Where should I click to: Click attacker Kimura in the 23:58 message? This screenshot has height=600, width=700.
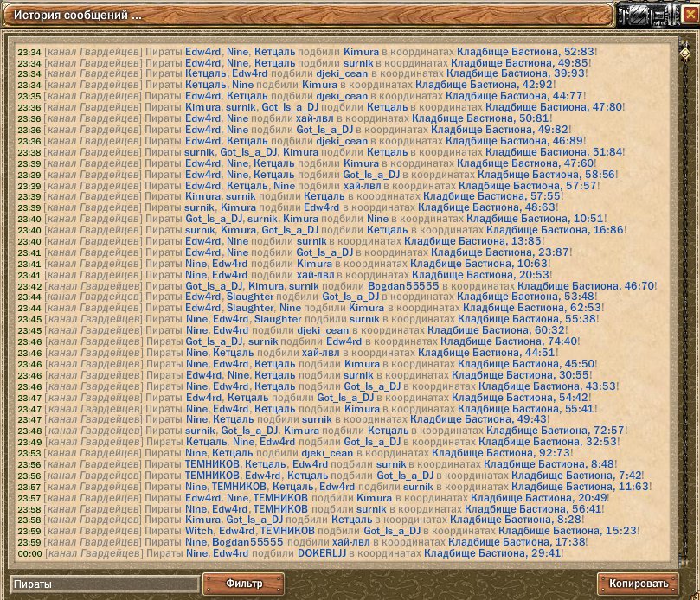click(x=202, y=520)
